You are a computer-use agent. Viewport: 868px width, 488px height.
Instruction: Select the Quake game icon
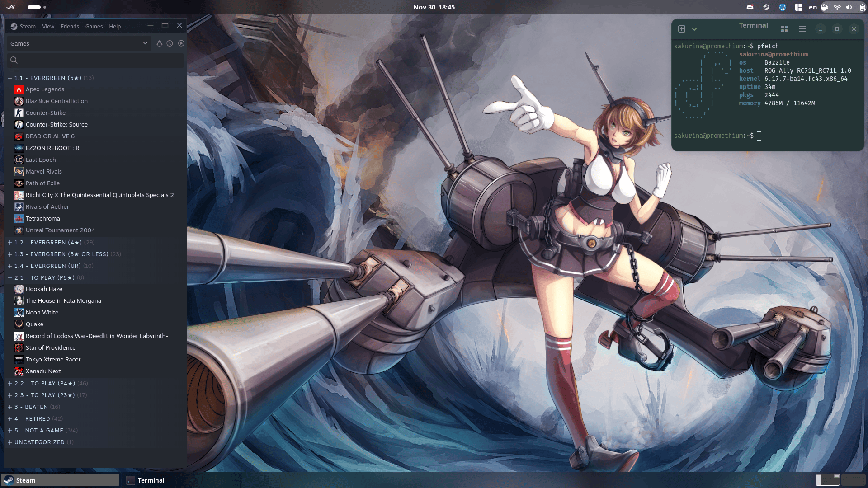point(19,324)
